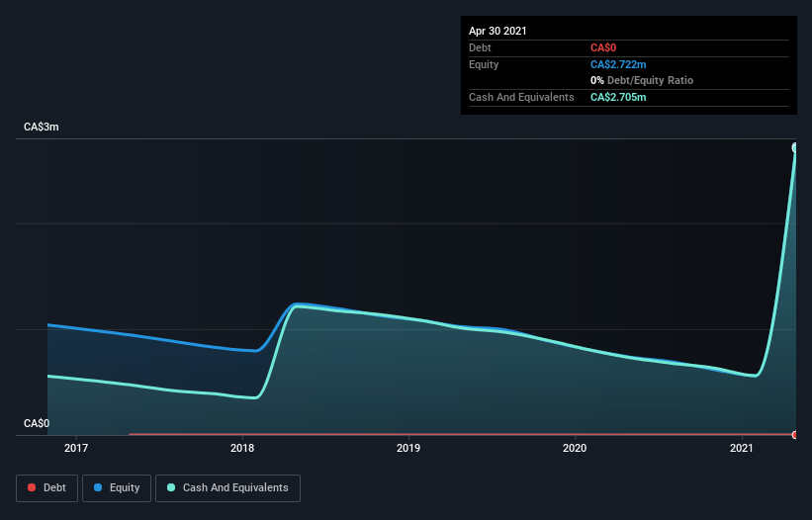Select the 2019 x-axis label

[x=408, y=448]
